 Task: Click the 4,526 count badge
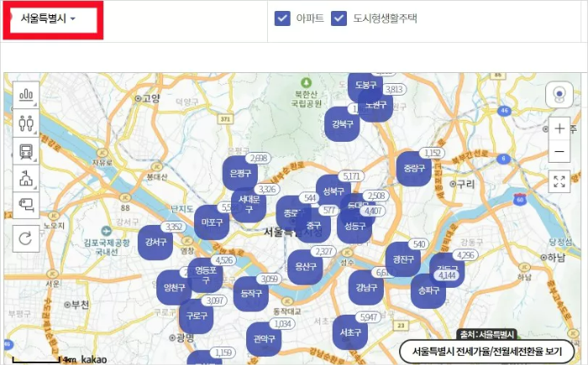pyautogui.click(x=224, y=260)
